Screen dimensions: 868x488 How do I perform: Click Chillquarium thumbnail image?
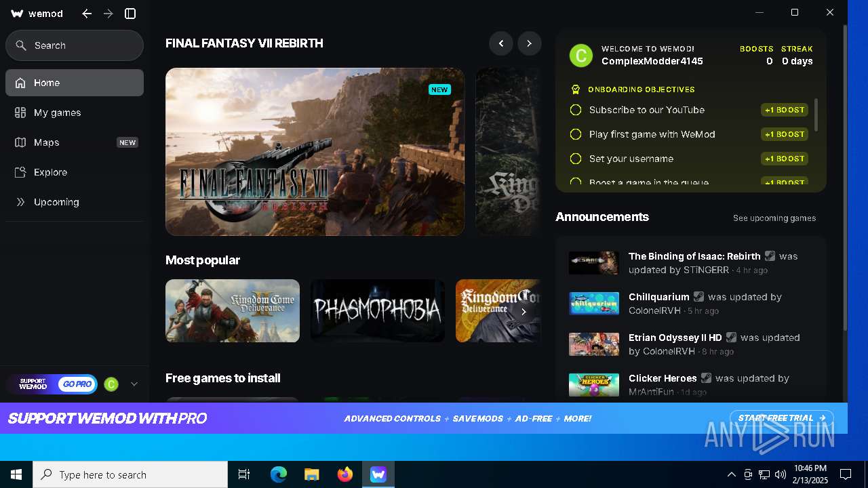coord(594,304)
